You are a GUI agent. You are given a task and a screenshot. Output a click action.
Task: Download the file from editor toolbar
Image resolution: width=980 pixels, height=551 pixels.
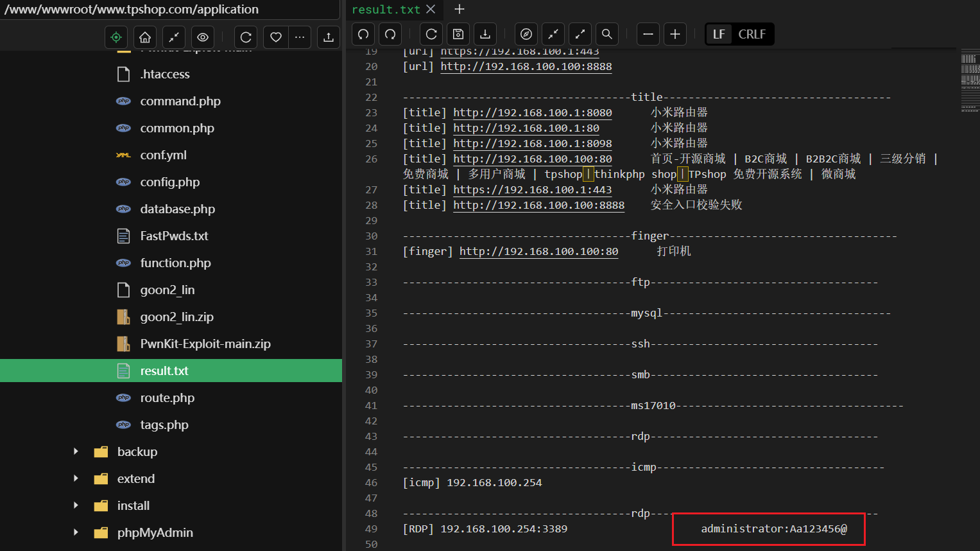pyautogui.click(x=485, y=34)
